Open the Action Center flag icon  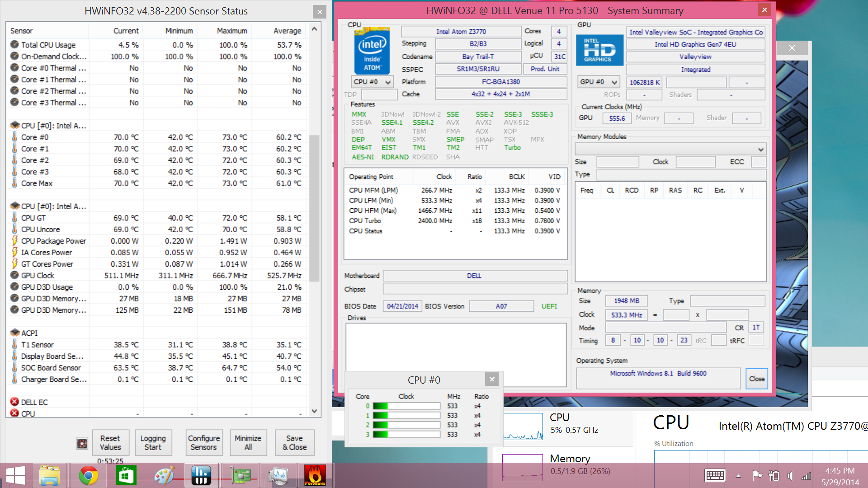pyautogui.click(x=757, y=475)
